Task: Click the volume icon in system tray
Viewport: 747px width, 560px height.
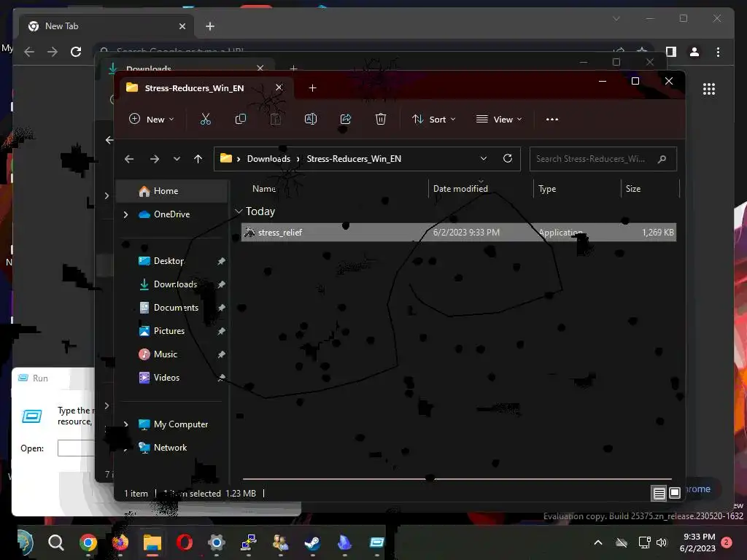Action: (662, 542)
